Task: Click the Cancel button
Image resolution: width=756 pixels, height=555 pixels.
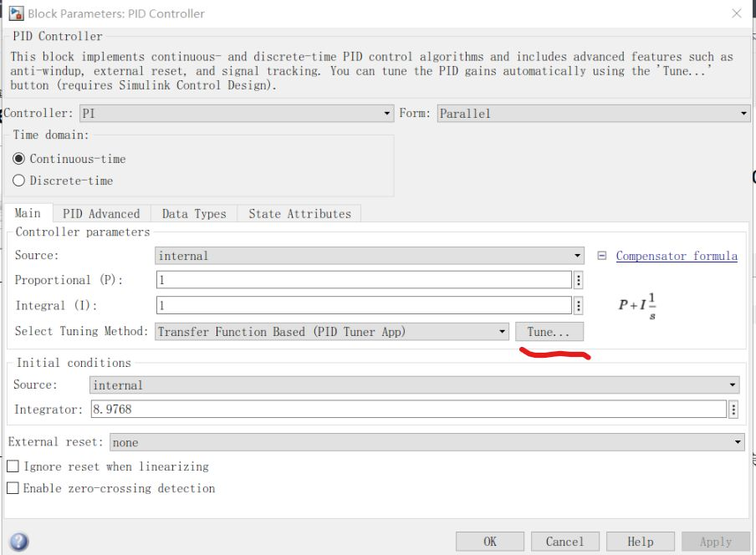Action: point(565,542)
